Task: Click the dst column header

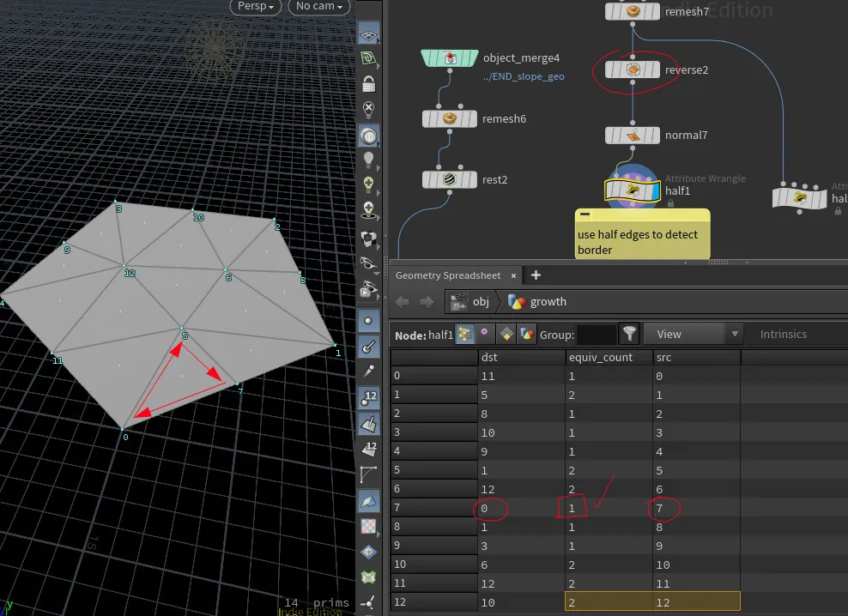Action: pyautogui.click(x=522, y=358)
